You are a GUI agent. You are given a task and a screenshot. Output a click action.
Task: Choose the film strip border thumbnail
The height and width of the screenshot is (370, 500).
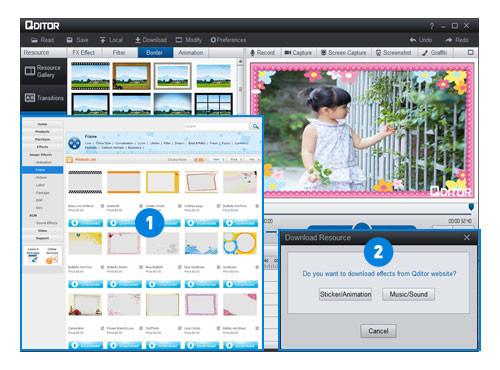pos(90,76)
